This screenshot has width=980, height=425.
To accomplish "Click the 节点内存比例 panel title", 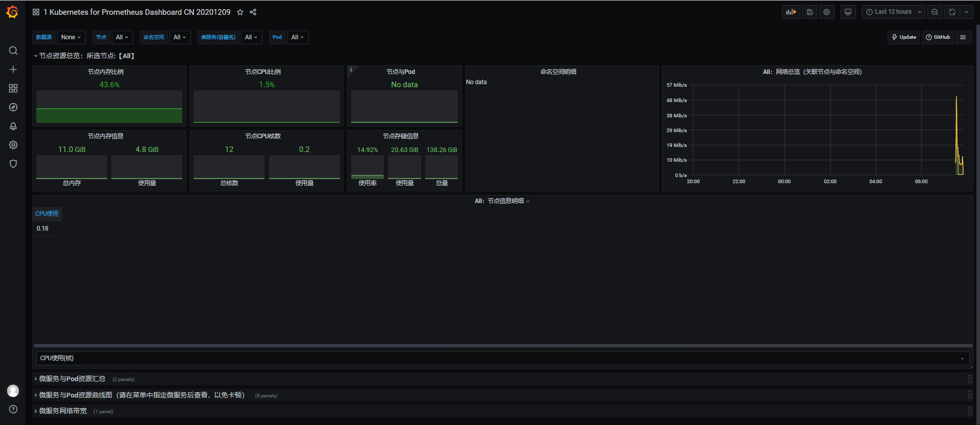I will 106,72.
